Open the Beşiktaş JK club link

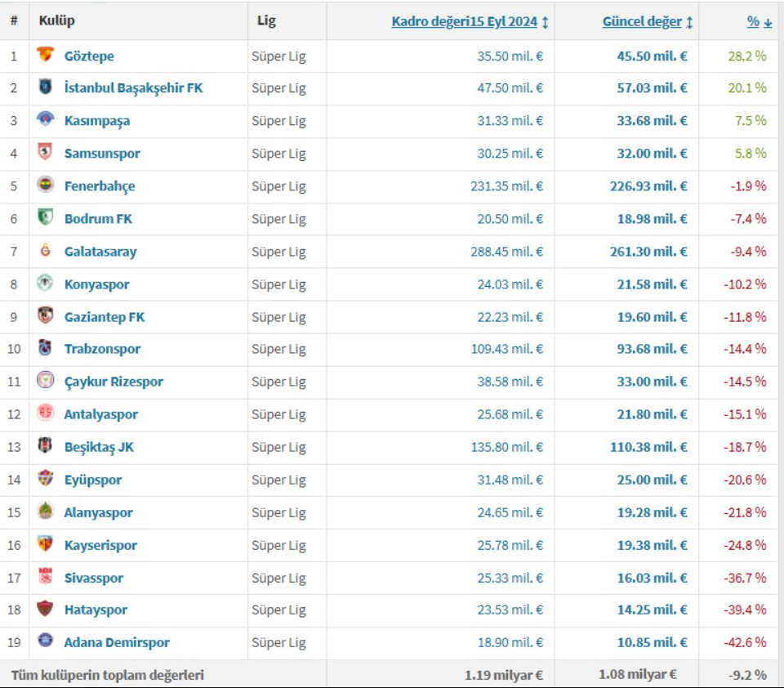99,447
